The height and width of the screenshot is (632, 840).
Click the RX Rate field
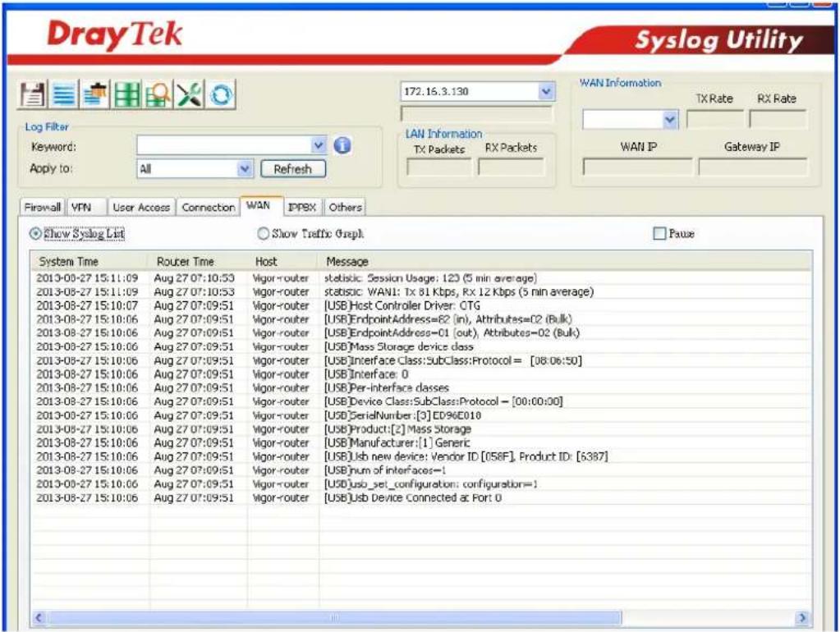[x=778, y=119]
